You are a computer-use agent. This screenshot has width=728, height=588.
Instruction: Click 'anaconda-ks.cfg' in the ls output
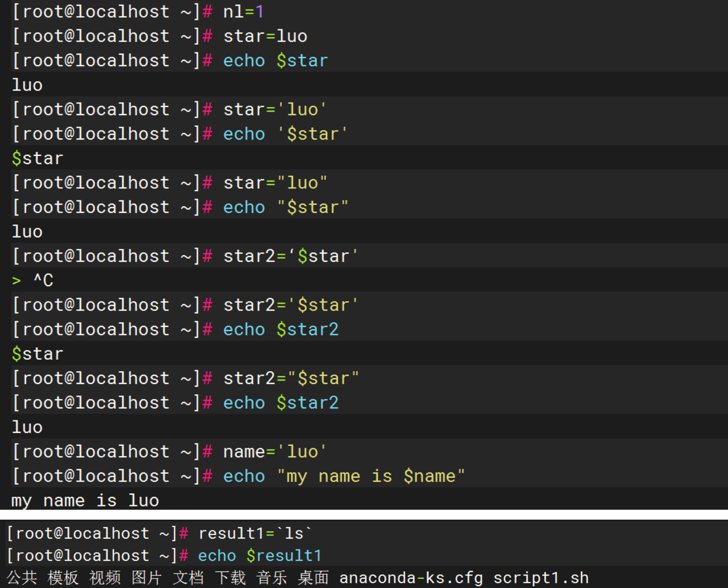click(x=411, y=578)
